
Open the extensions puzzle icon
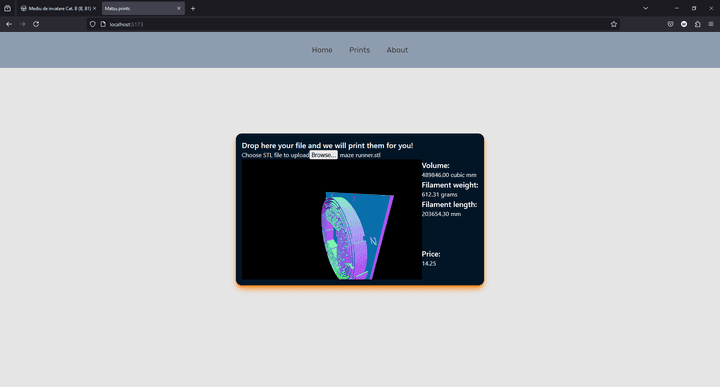698,24
